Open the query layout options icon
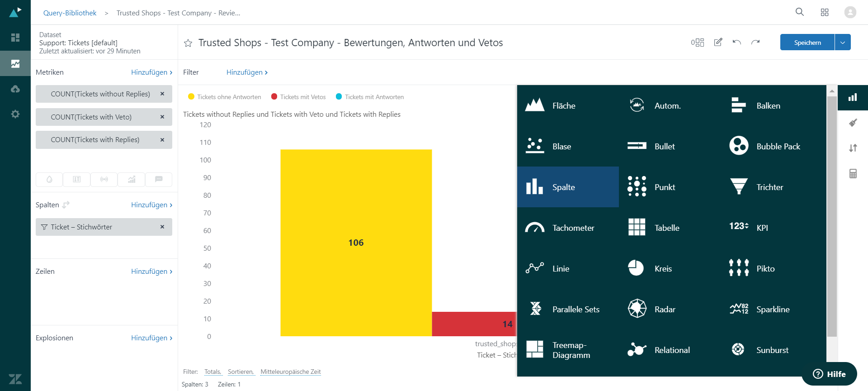 (698, 43)
